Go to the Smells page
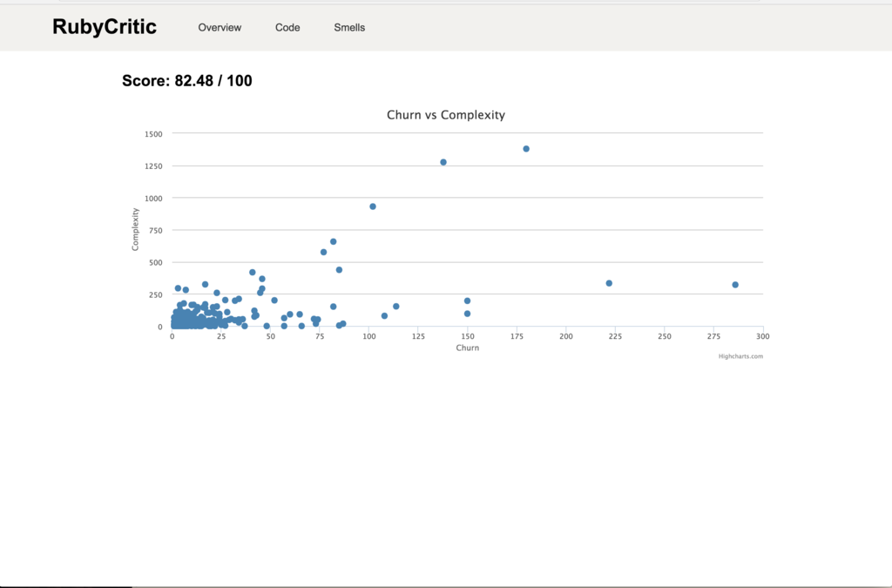The height and width of the screenshot is (588, 892). coord(349,27)
